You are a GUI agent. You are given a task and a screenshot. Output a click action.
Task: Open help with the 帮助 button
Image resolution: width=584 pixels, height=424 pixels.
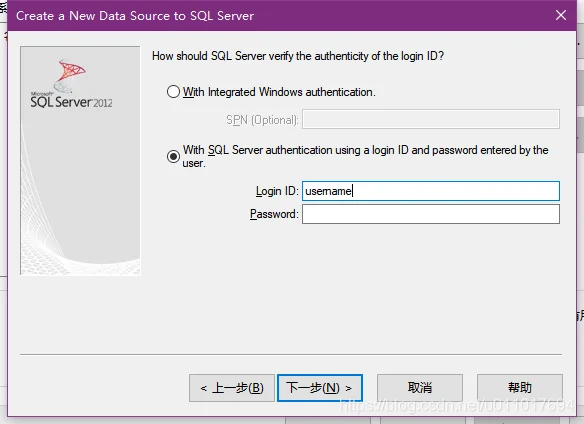click(x=520, y=388)
